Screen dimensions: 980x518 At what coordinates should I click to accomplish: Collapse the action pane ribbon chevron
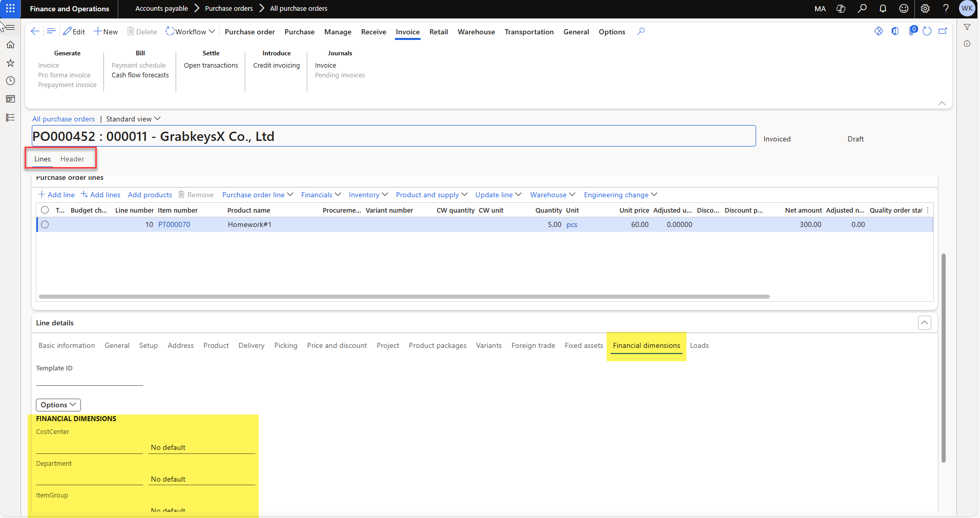pos(942,103)
